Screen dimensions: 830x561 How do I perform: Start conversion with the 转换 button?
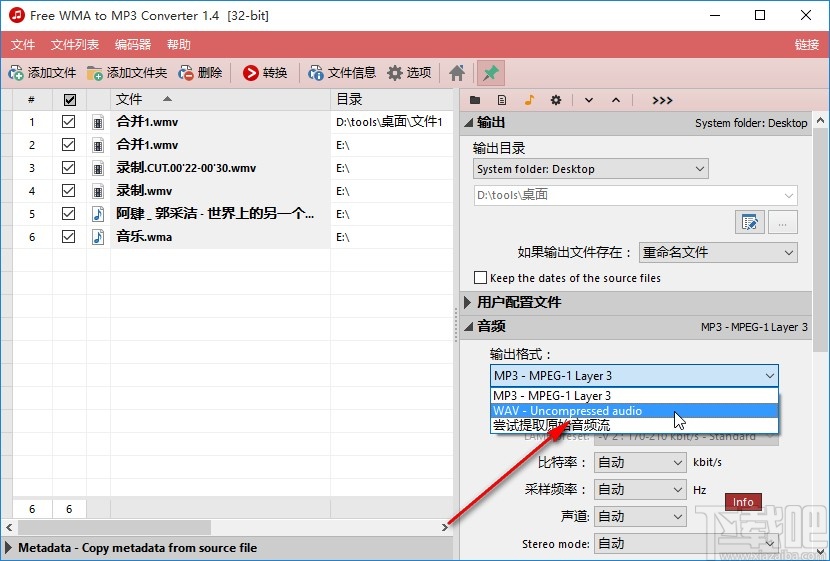[x=265, y=73]
